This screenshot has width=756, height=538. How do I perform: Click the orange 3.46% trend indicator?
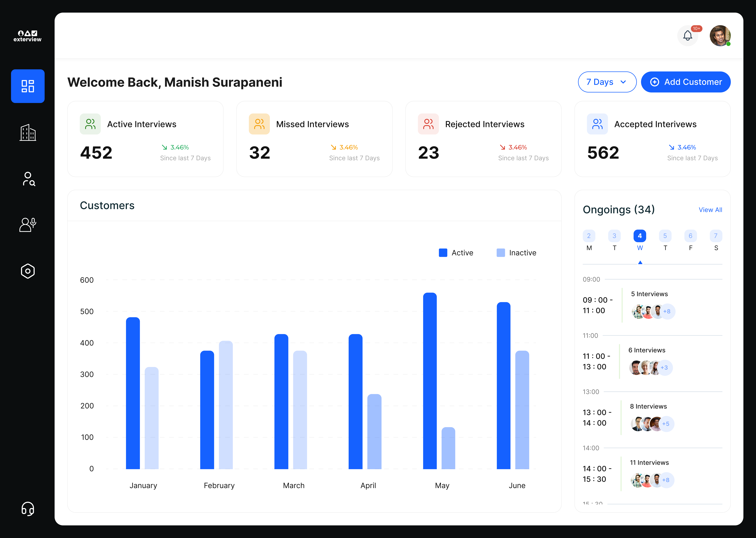click(x=344, y=147)
